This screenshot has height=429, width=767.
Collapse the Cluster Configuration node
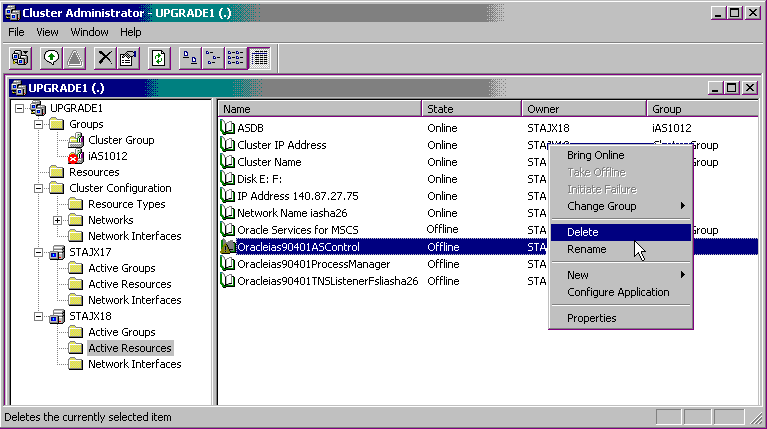pos(38,188)
